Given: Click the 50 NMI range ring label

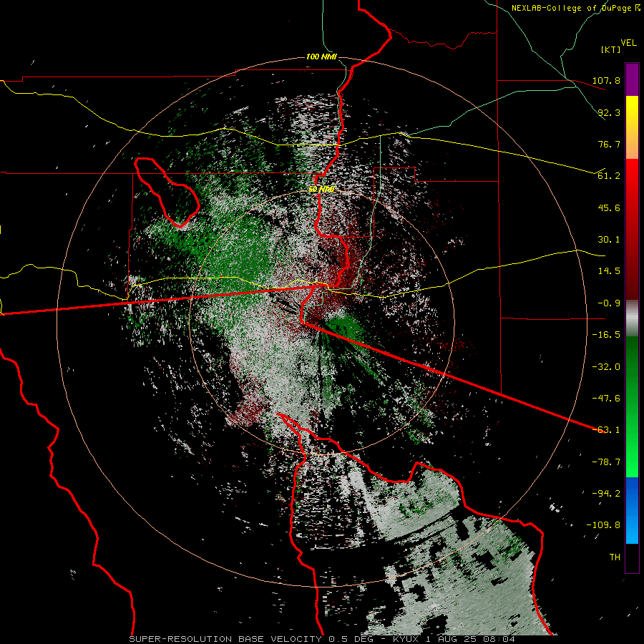Looking at the screenshot, I should click(x=321, y=190).
